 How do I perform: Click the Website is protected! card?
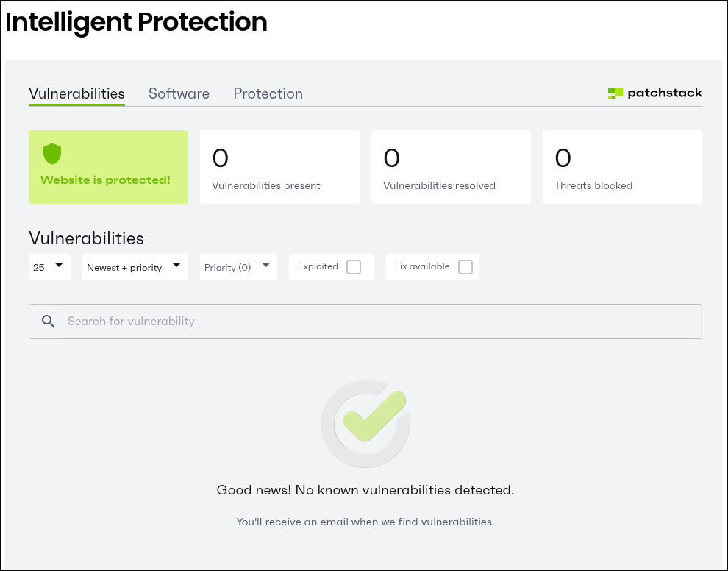[108, 167]
